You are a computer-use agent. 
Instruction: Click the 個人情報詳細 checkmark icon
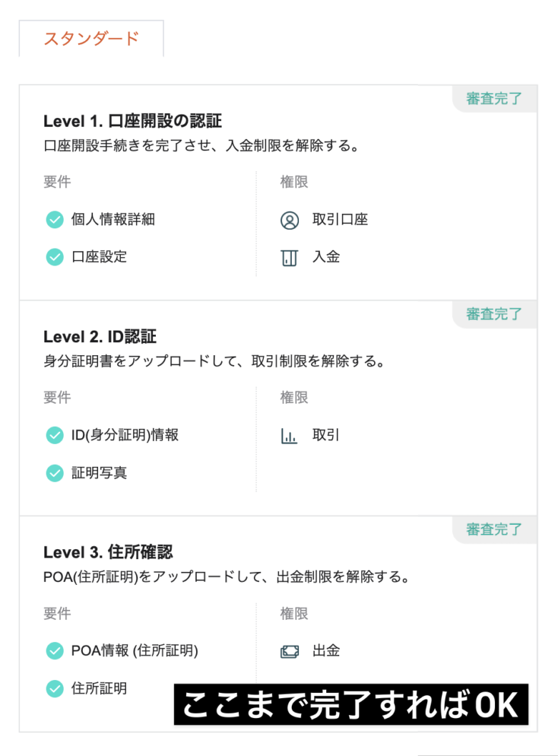click(x=55, y=220)
